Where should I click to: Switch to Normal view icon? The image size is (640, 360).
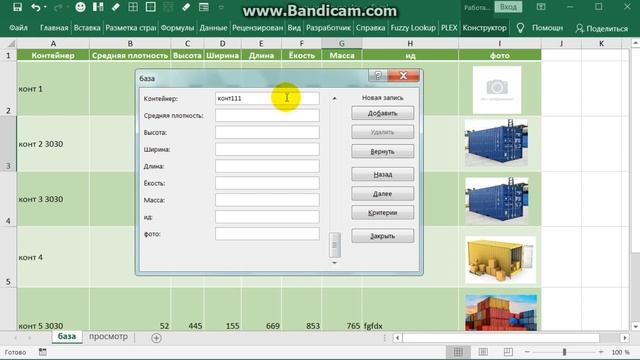coord(458,352)
